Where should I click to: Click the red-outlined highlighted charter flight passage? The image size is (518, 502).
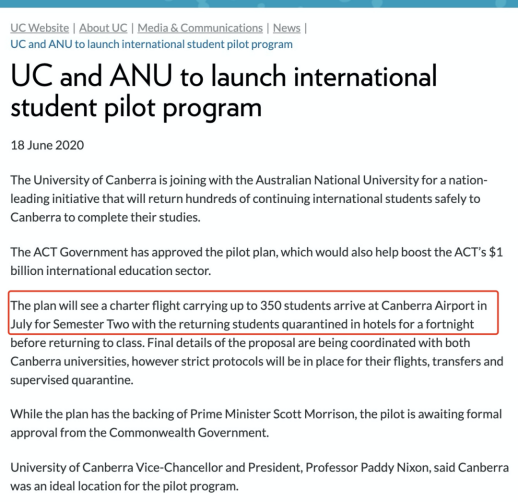253,313
